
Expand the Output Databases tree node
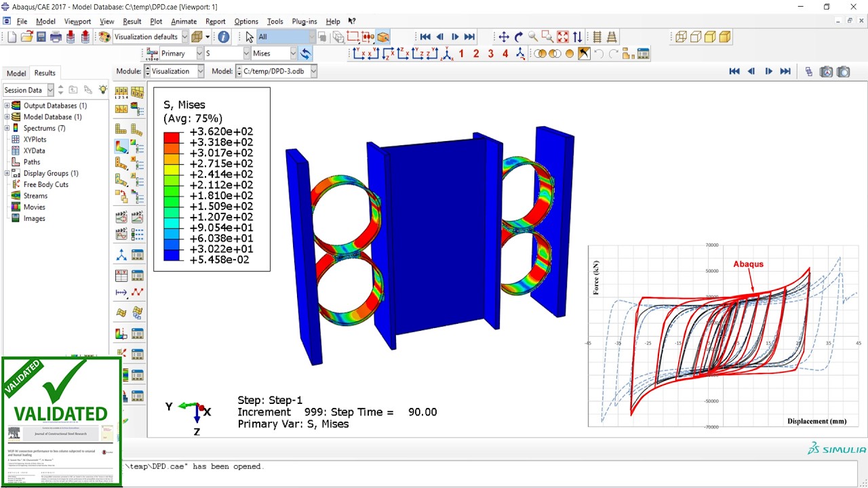(7, 106)
